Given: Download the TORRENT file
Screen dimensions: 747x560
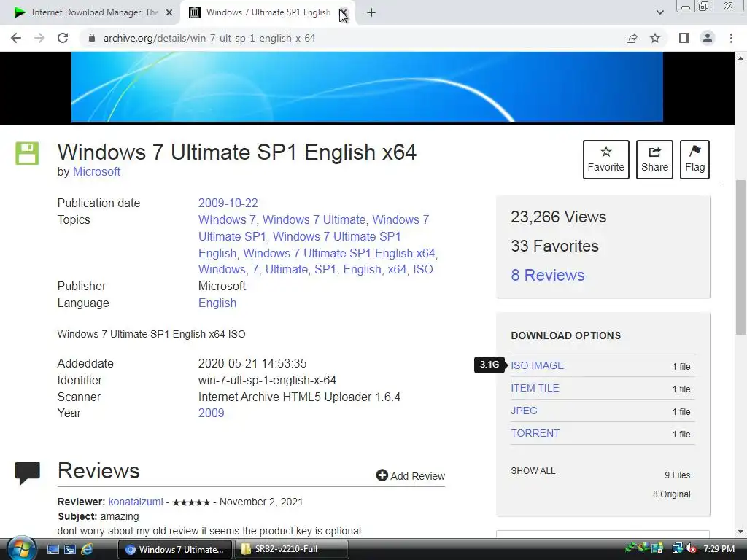Looking at the screenshot, I should (535, 433).
